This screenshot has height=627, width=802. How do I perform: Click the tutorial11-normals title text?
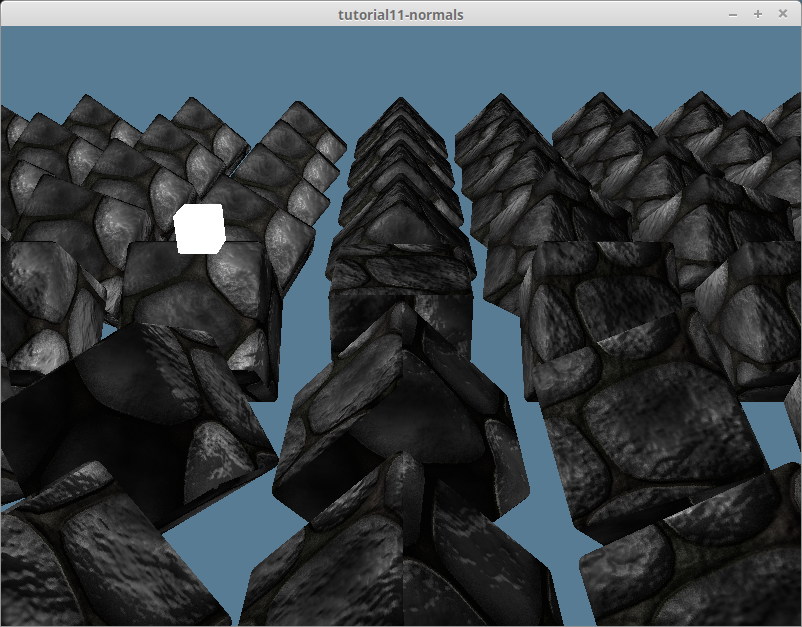(400, 14)
